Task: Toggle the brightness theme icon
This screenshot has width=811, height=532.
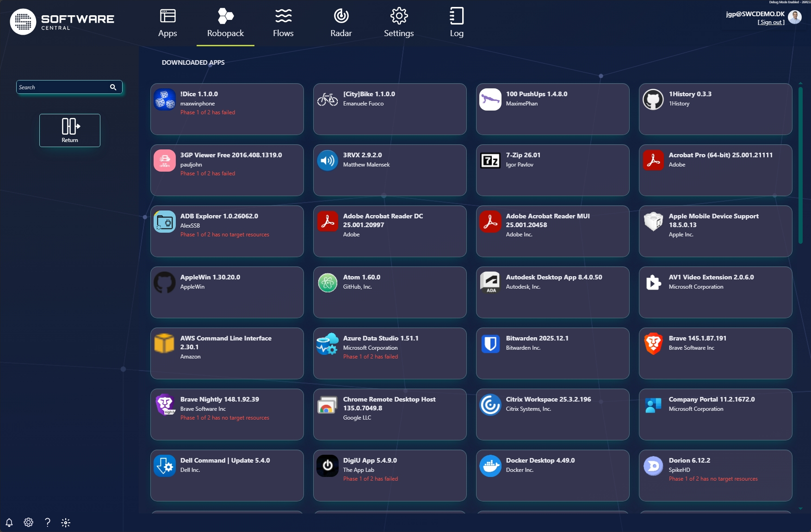Action: (66, 522)
